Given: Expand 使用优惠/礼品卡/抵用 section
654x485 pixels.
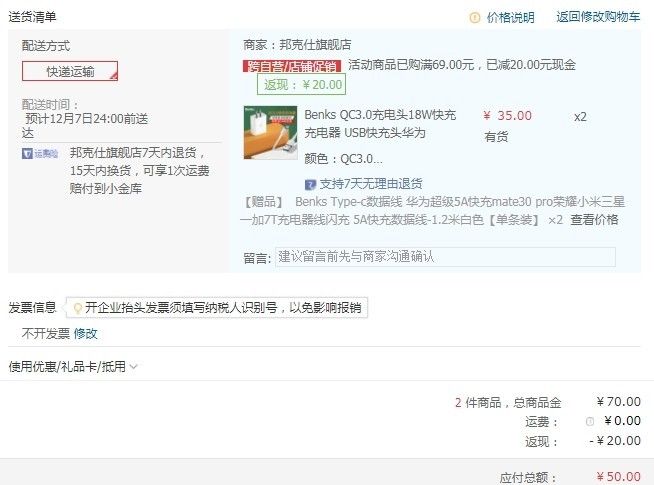Looking at the screenshot, I should tap(73, 367).
